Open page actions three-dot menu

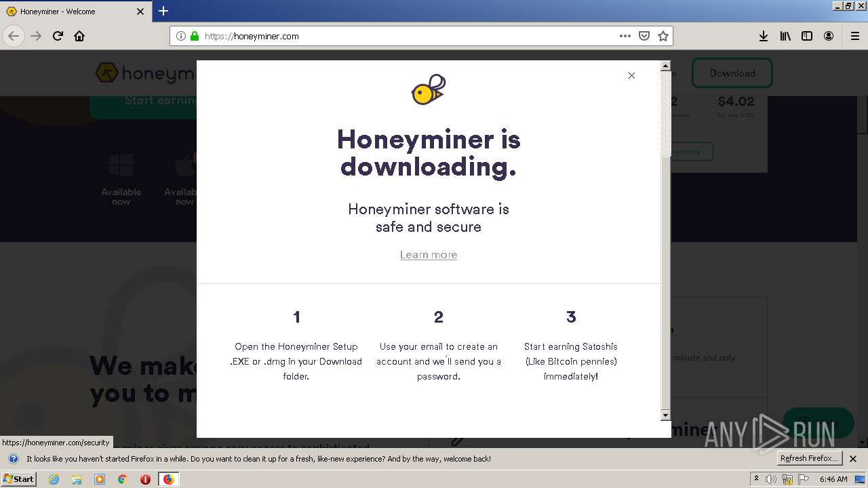coord(625,36)
